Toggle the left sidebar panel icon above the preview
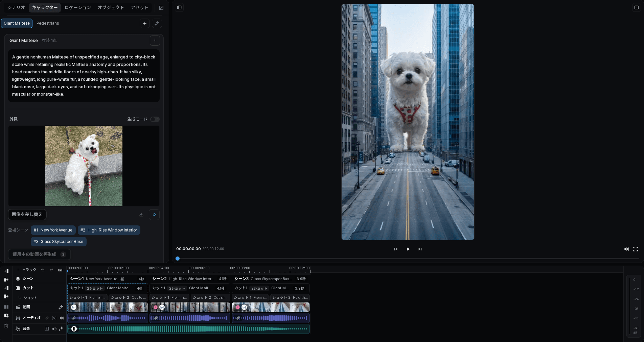The image size is (644, 342). coord(179,7)
